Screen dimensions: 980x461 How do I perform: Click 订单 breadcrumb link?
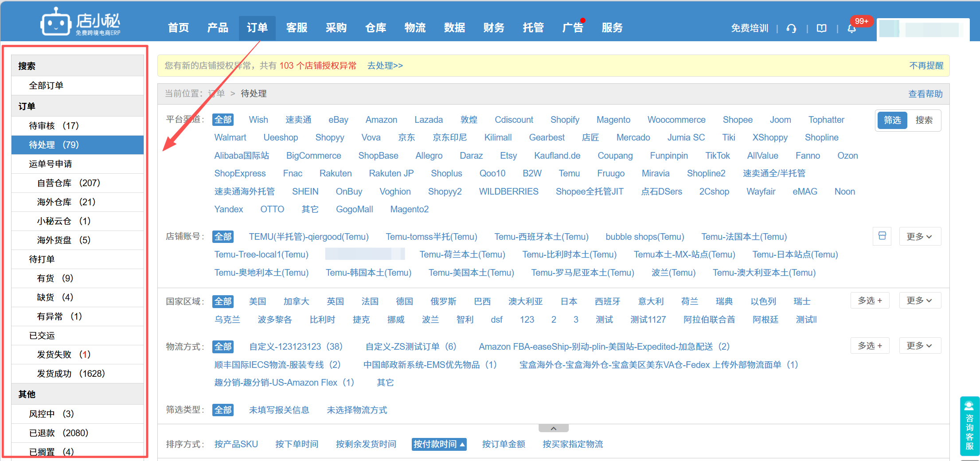(x=216, y=94)
